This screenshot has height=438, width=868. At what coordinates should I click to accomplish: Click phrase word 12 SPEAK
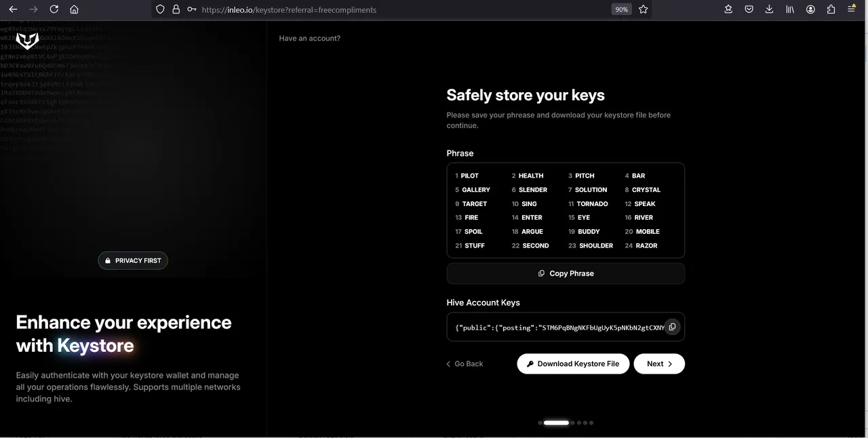(x=640, y=204)
